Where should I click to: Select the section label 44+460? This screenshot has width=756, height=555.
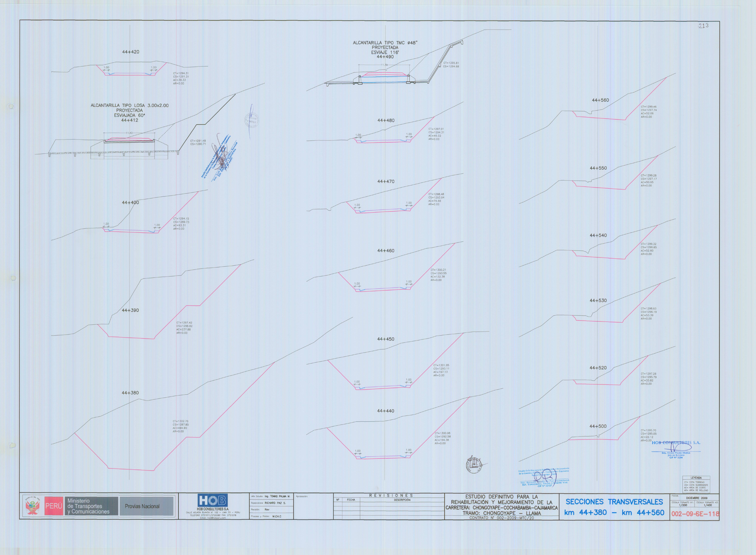(x=386, y=251)
